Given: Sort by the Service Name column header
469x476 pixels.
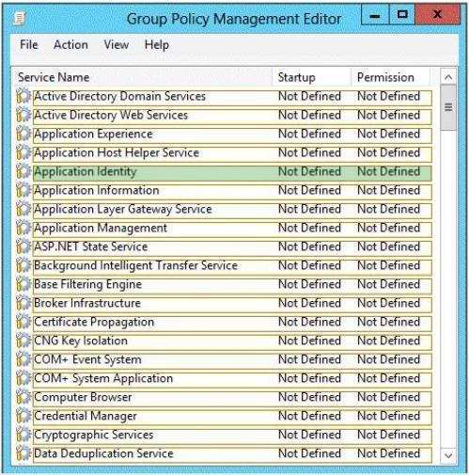Looking at the screenshot, I should click(x=142, y=77).
